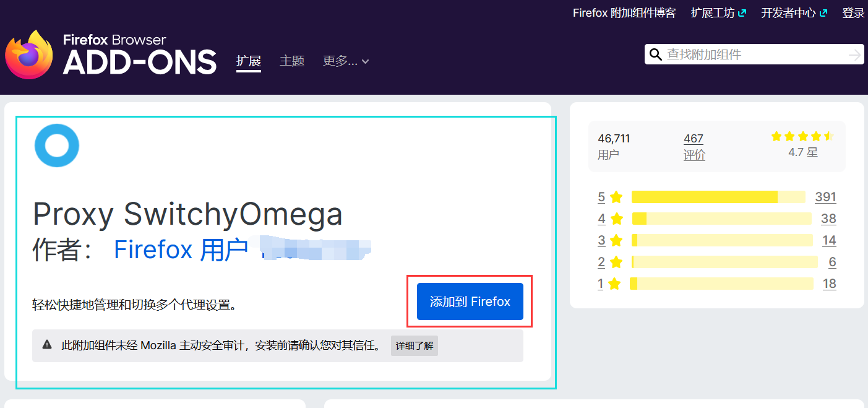Screen dimensions: 868x408
Task: Click the rating number 5 link
Action: point(601,197)
